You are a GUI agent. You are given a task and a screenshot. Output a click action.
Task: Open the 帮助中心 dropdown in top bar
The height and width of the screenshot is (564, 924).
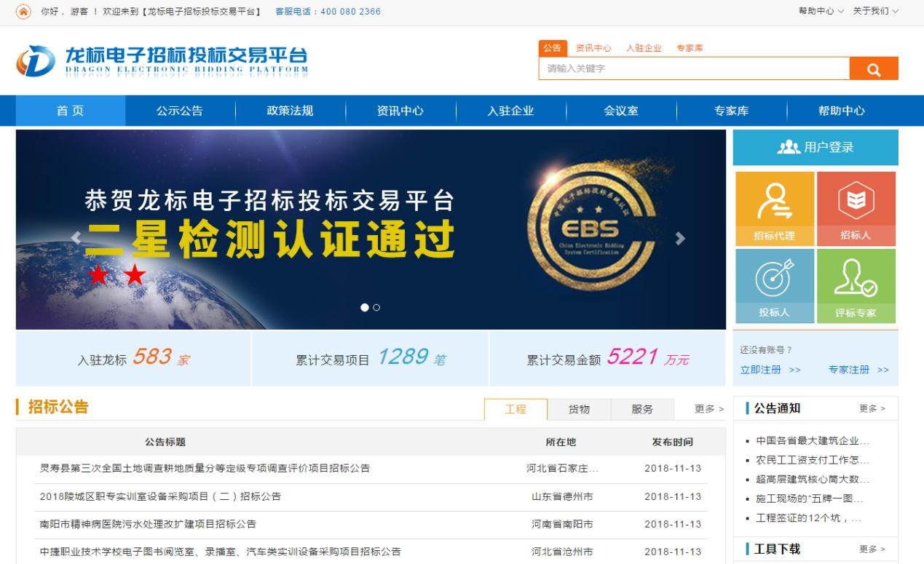tap(816, 11)
